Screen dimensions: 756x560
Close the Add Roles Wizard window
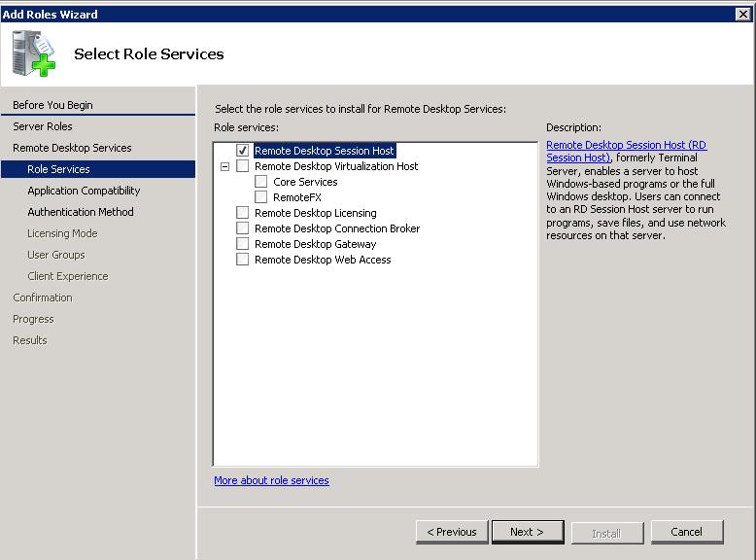click(743, 14)
